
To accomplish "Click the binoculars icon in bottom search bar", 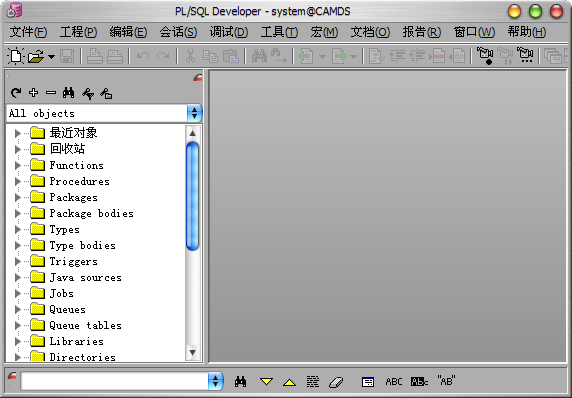I will pyautogui.click(x=240, y=382).
